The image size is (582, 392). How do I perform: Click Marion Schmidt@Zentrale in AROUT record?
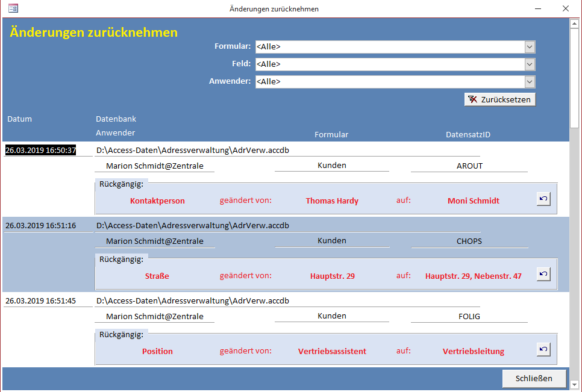pyautogui.click(x=155, y=166)
